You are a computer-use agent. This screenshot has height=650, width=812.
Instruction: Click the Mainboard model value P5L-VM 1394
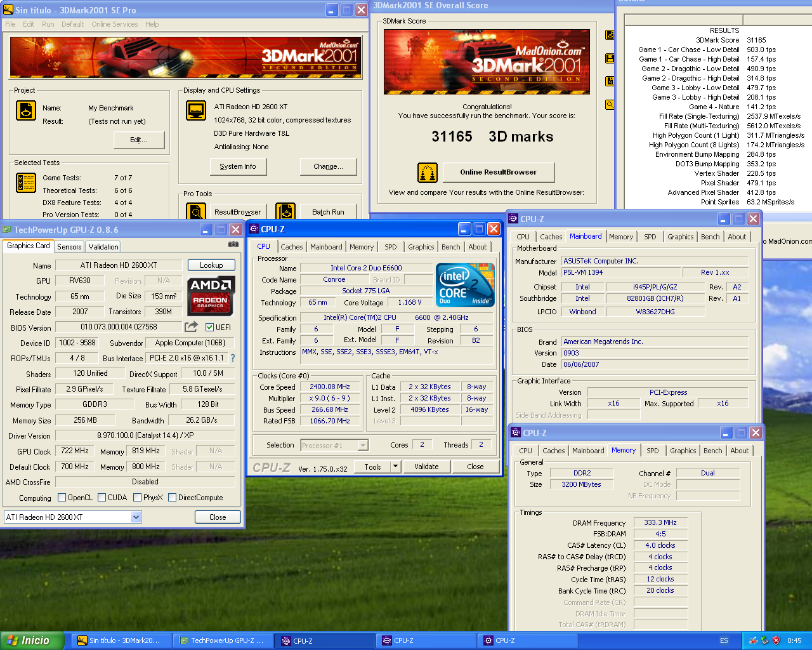coord(621,272)
